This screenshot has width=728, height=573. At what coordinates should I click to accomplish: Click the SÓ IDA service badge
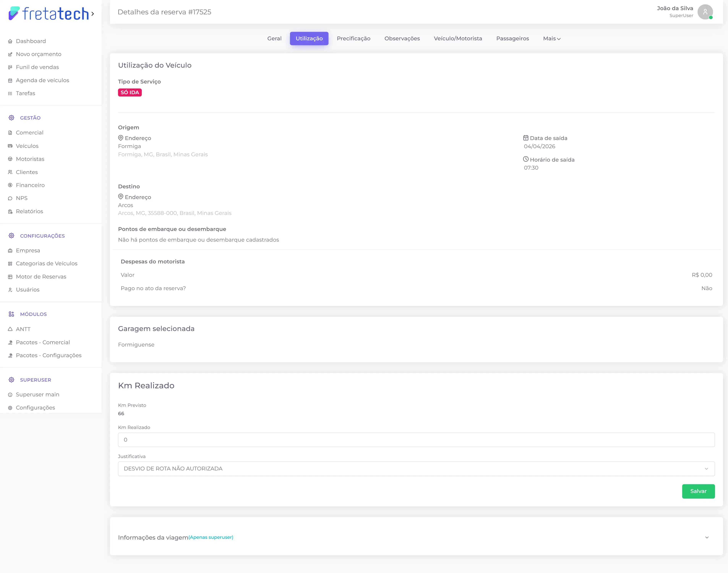(x=130, y=93)
